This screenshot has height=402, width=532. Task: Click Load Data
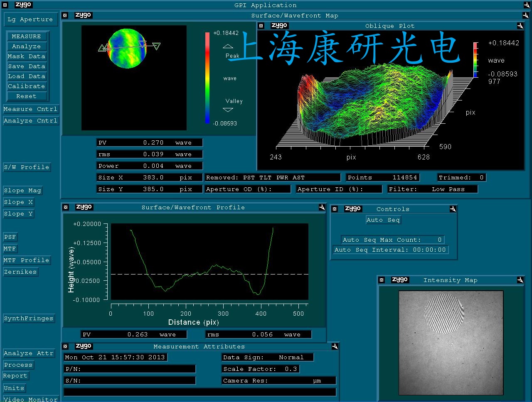(x=27, y=76)
